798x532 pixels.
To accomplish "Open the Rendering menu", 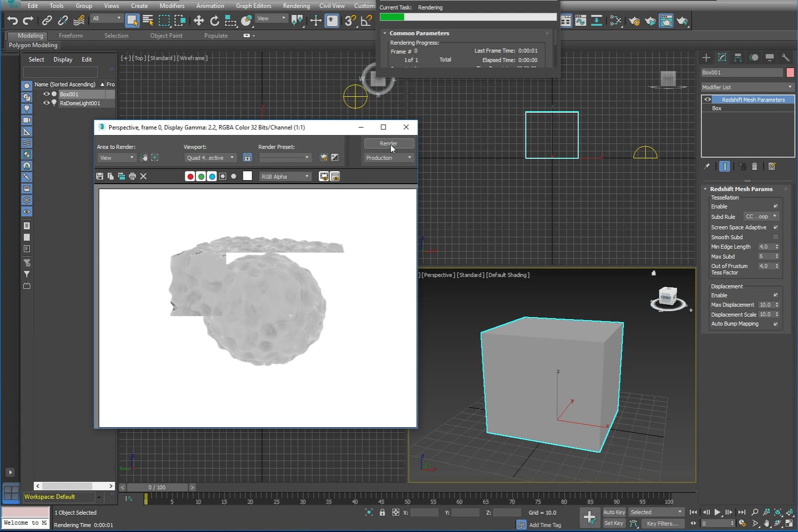I will (x=296, y=6).
